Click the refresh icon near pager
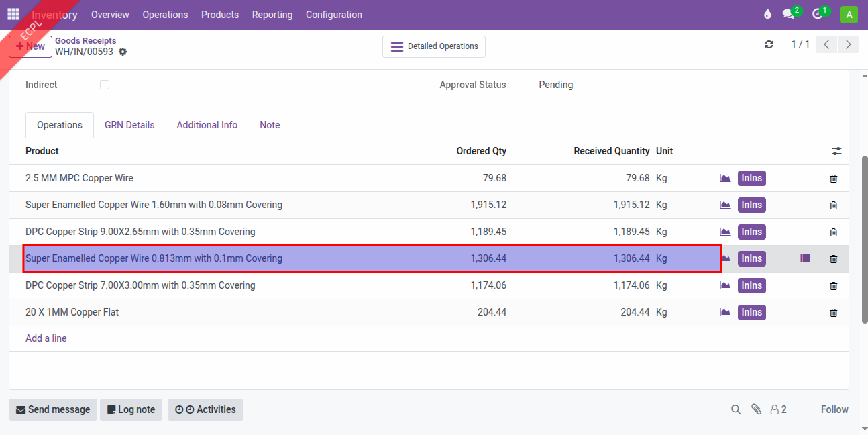The height and width of the screenshot is (435, 868). click(769, 44)
